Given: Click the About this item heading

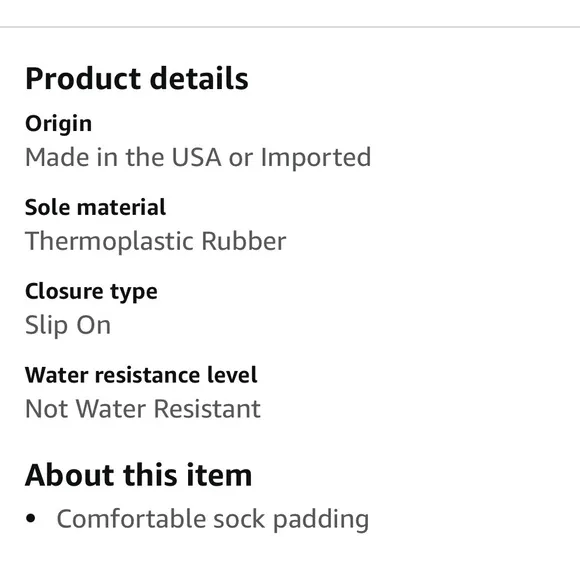Looking at the screenshot, I should [x=138, y=475].
